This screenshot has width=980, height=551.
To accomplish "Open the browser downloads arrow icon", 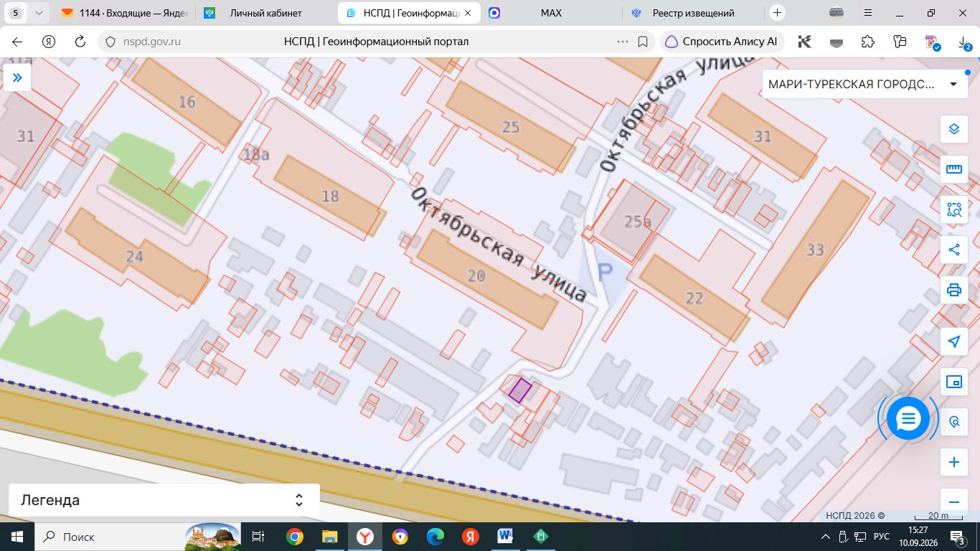I will pos(963,42).
